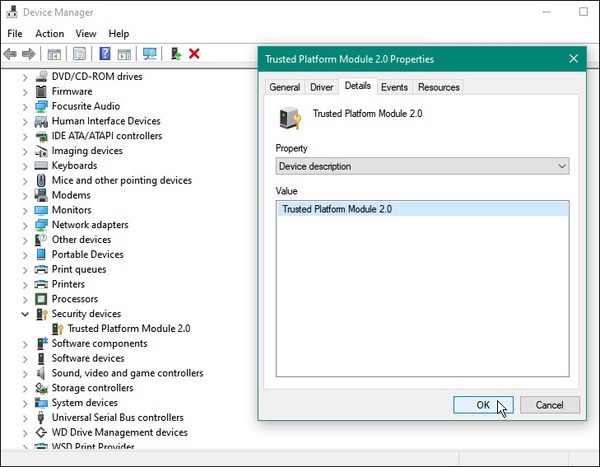Expand Universal Serial Bus controllers node
The width and height of the screenshot is (600, 467).
25,418
